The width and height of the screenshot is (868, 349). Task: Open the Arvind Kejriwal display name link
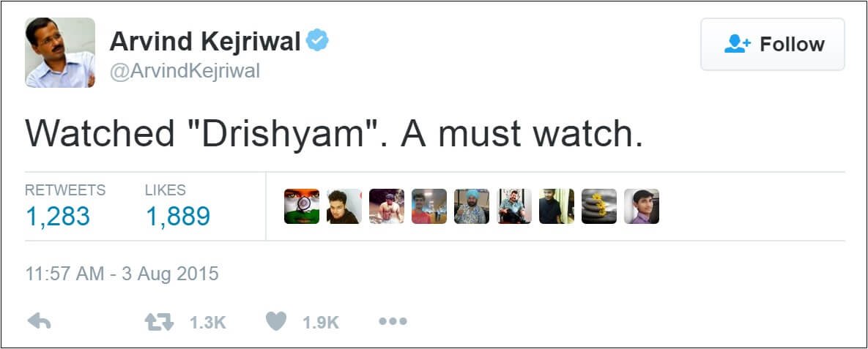[205, 42]
